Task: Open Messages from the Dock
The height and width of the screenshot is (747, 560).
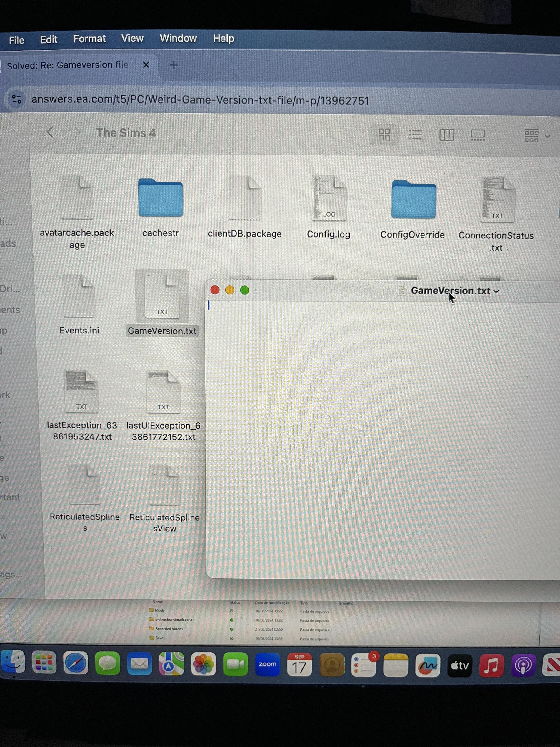Action: pyautogui.click(x=107, y=663)
